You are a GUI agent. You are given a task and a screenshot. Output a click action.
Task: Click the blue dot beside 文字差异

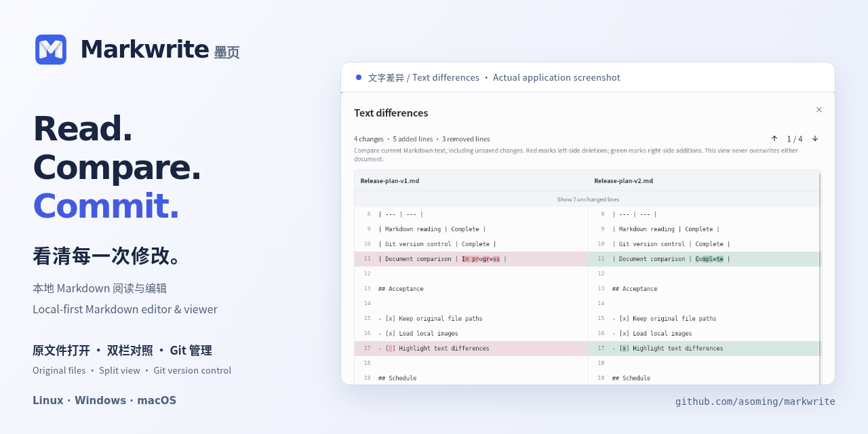pyautogui.click(x=359, y=77)
